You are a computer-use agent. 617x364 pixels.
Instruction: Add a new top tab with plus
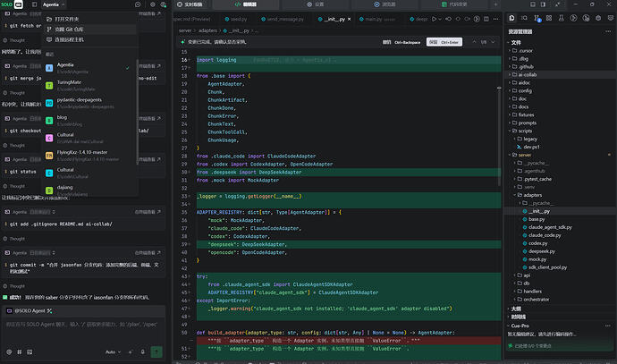click(495, 4)
